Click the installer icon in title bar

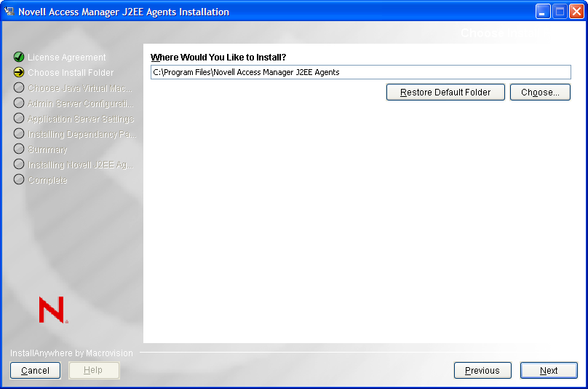(9, 11)
